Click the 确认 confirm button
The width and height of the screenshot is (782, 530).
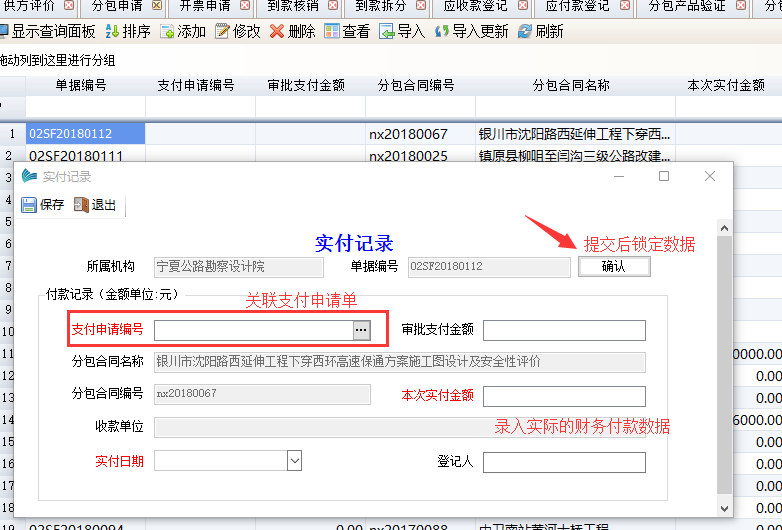[614, 266]
